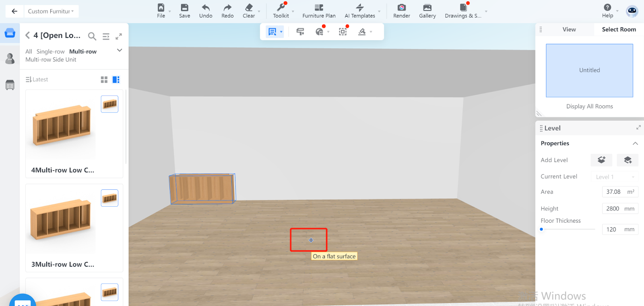The height and width of the screenshot is (306, 644).
Task: Select the Multi-row category filter
Action: [83, 51]
